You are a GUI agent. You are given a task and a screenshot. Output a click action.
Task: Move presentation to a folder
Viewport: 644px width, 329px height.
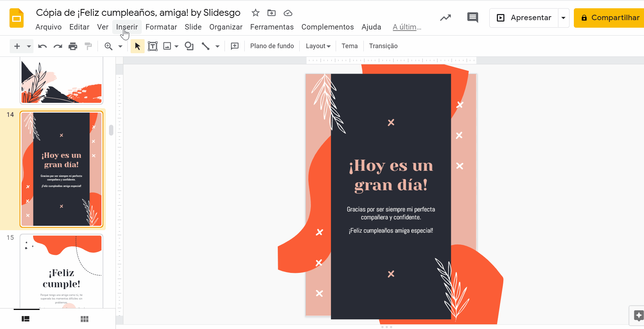272,13
